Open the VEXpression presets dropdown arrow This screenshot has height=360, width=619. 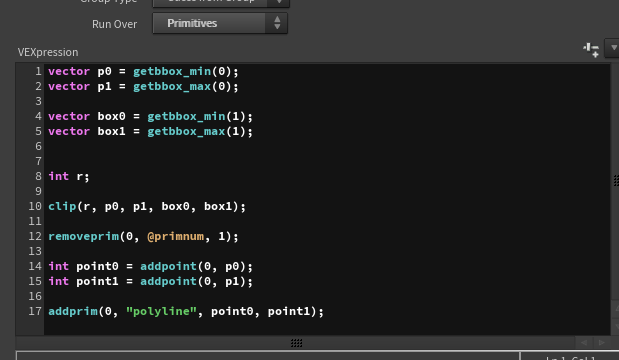[613, 48]
